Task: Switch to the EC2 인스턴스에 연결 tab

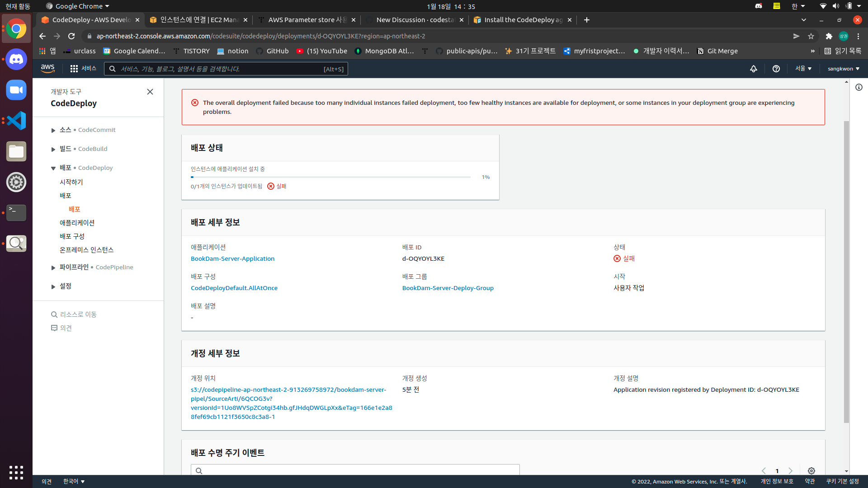Action: click(x=199, y=20)
